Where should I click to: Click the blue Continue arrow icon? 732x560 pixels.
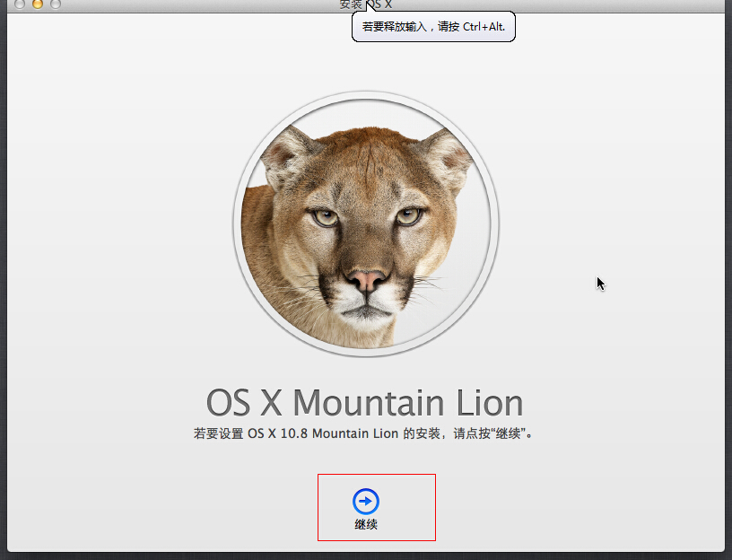pos(365,502)
